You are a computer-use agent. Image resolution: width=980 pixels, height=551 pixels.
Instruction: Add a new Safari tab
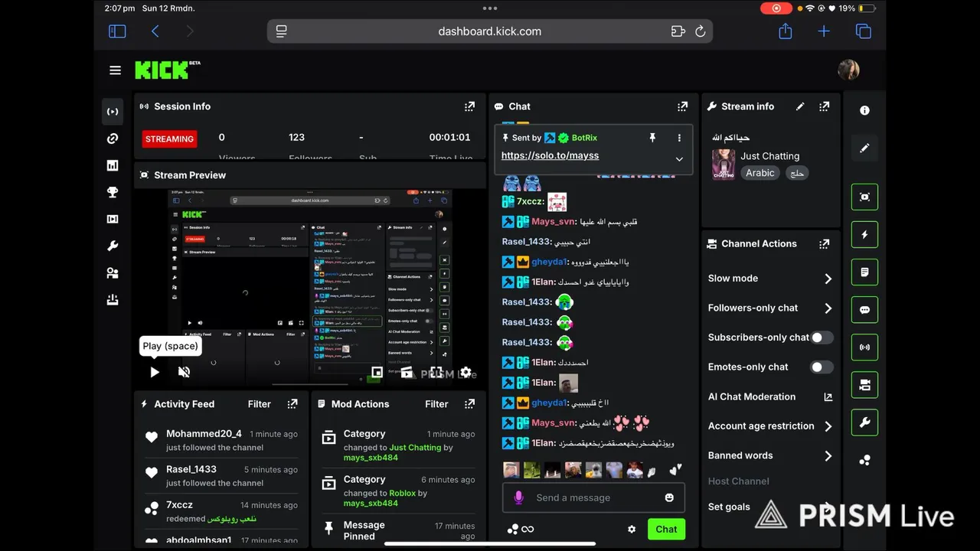pyautogui.click(x=824, y=31)
